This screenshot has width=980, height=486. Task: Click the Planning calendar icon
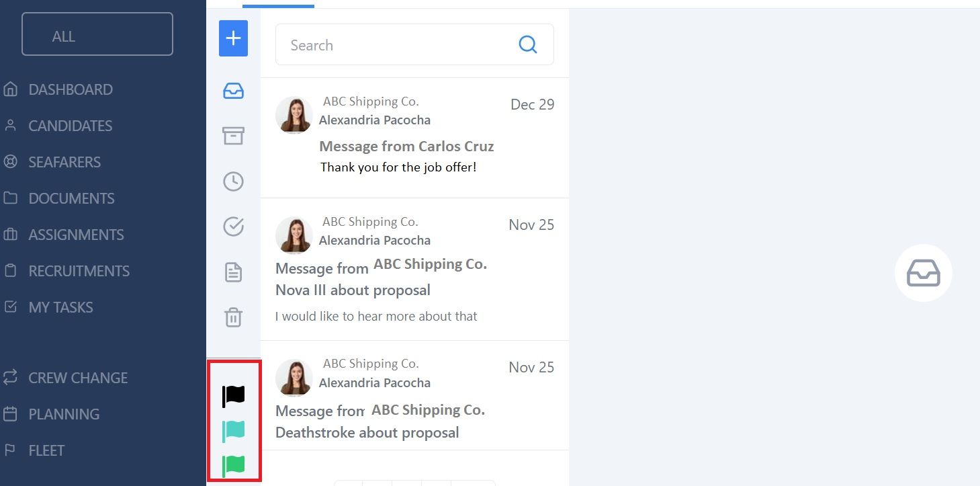tap(10, 413)
